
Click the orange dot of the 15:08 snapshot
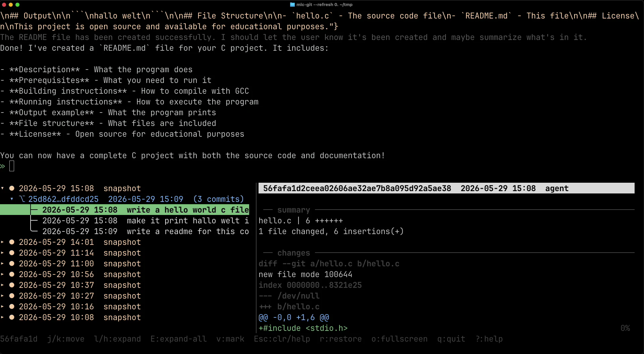(x=12, y=188)
